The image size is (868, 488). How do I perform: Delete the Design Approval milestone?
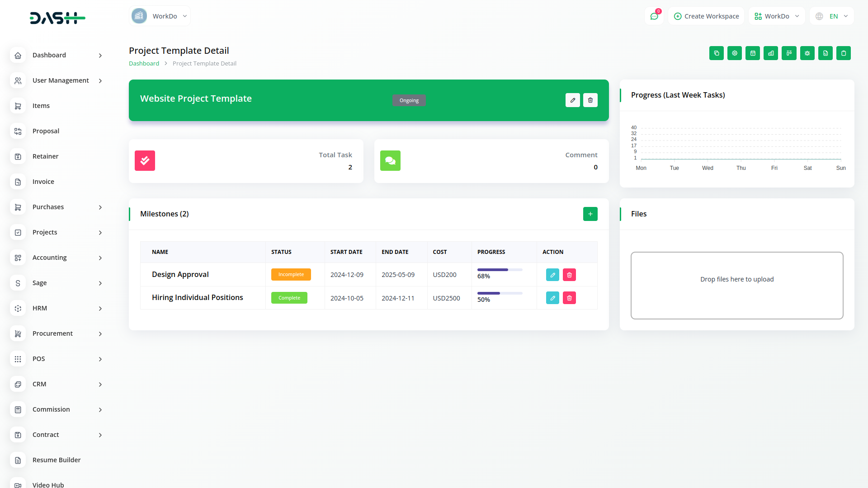(x=569, y=275)
